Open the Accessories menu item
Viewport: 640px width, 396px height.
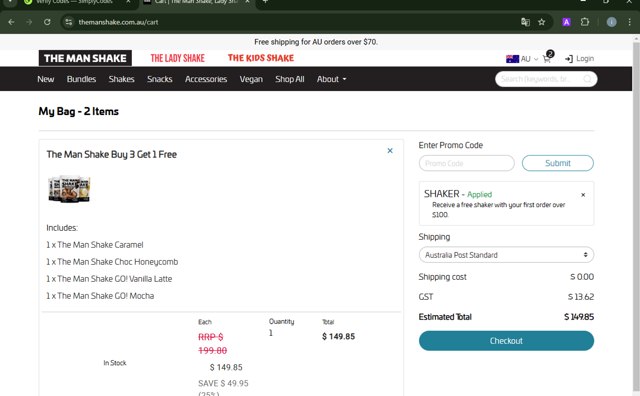pos(206,79)
